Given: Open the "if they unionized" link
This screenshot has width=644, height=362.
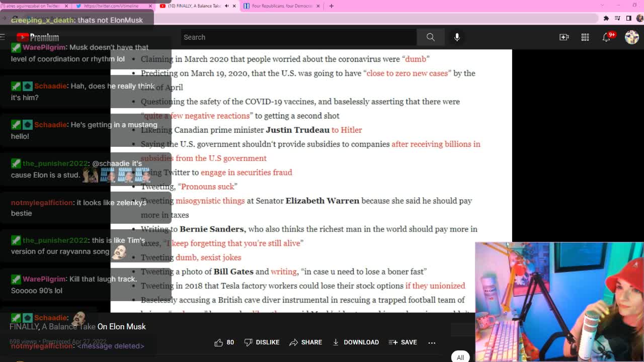Looking at the screenshot, I should point(435,286).
